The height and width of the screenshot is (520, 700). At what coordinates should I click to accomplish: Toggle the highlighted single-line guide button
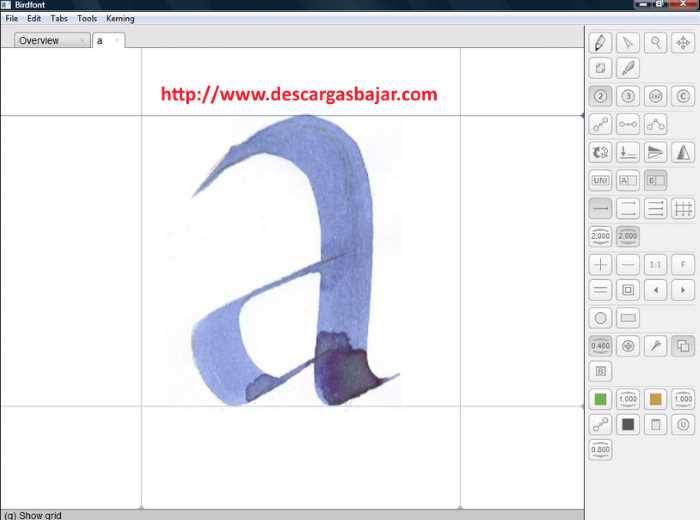(600, 208)
